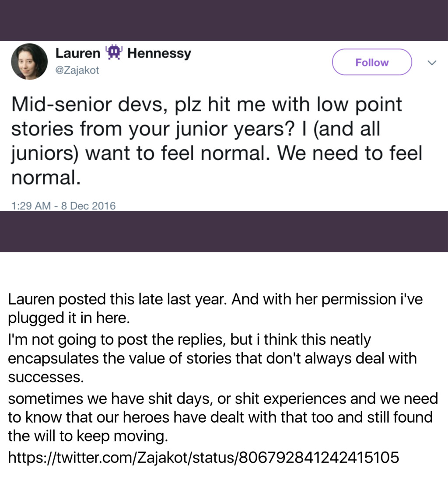The height and width of the screenshot is (504, 448).
Task: Open the twitter.com/Zajakot status URL
Action: coord(203,457)
